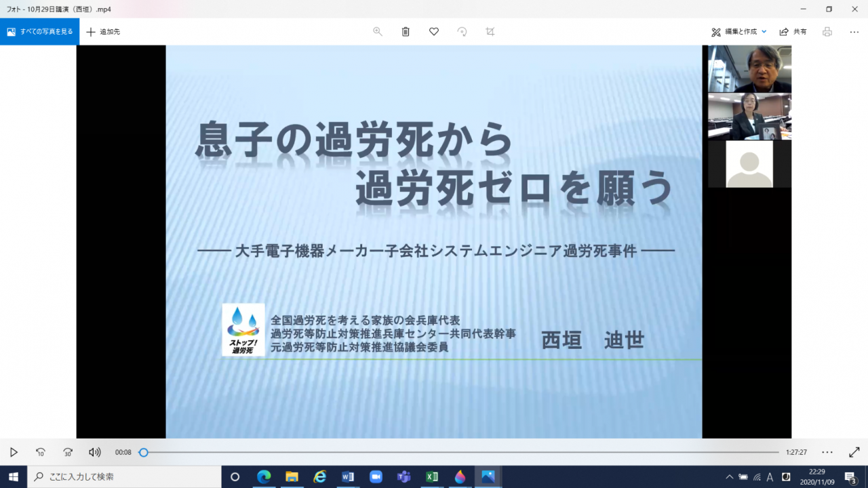Select the crop tool icon

490,32
